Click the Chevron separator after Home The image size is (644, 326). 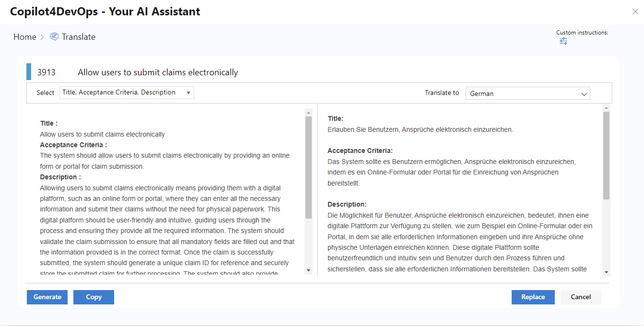coord(42,37)
